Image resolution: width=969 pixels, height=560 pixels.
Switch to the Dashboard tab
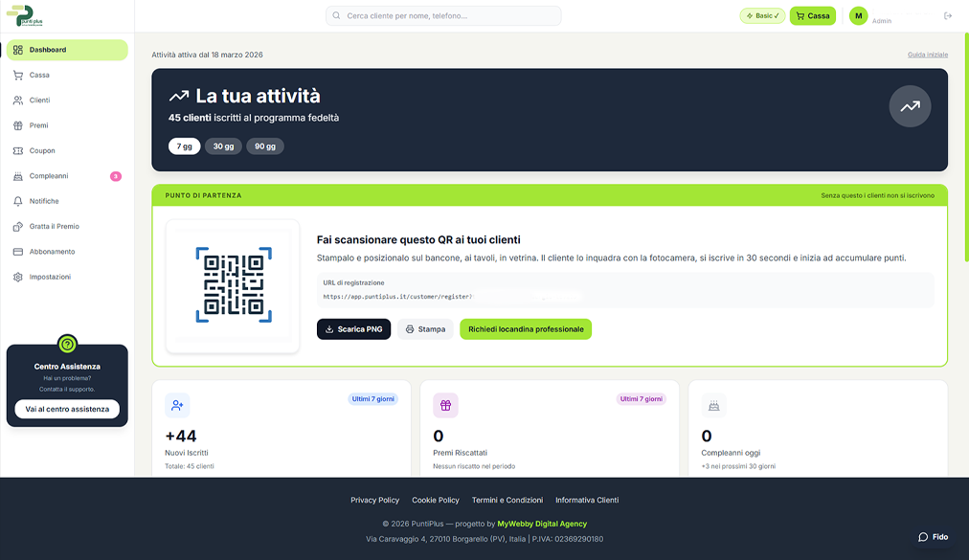pyautogui.click(x=46, y=49)
